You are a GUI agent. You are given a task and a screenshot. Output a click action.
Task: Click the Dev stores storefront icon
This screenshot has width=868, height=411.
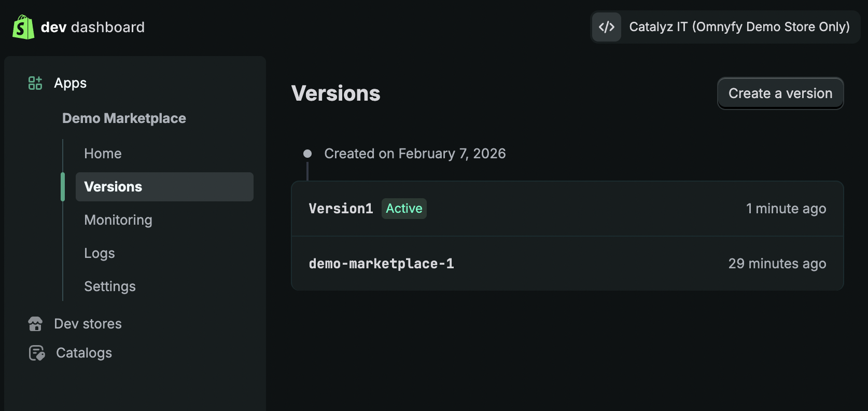[35, 324]
